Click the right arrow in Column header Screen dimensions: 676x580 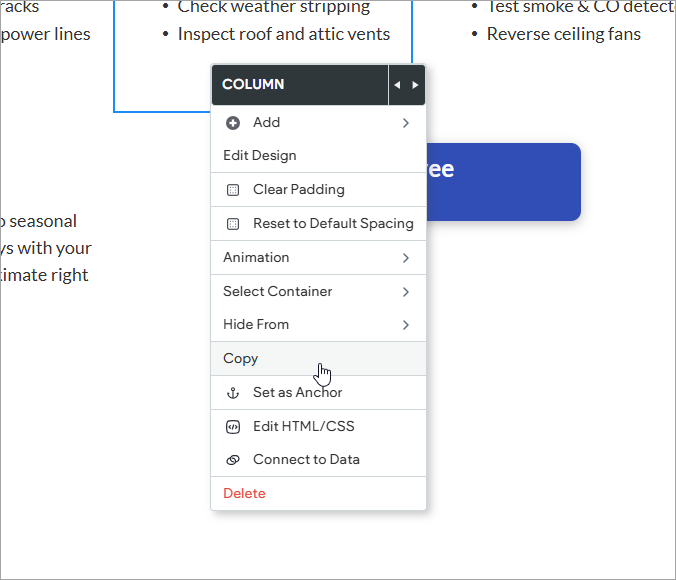coord(415,85)
